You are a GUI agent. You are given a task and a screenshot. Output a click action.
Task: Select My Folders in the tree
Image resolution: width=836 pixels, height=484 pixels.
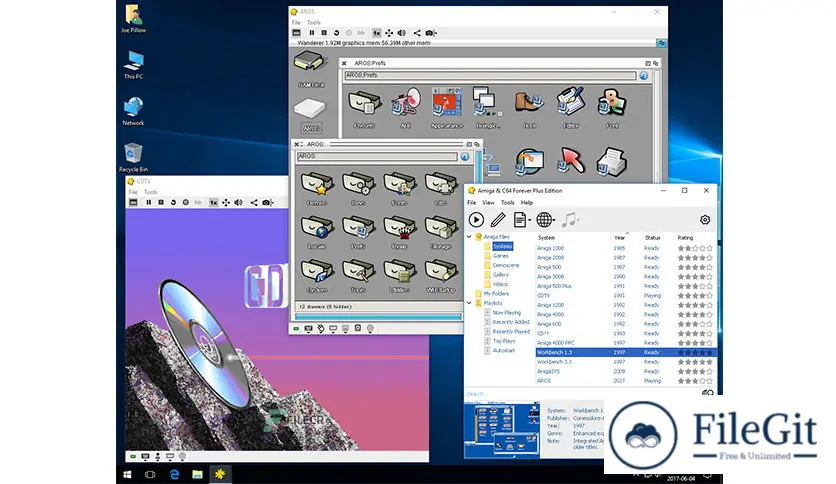tap(496, 294)
